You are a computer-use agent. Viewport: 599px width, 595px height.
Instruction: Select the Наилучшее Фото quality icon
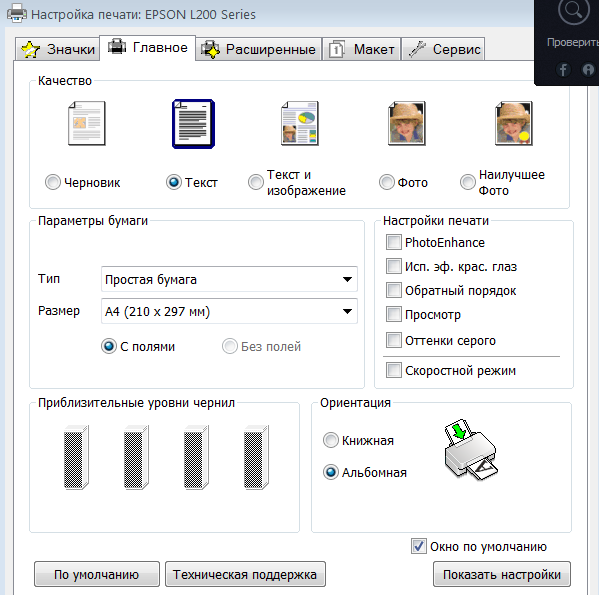click(x=514, y=123)
